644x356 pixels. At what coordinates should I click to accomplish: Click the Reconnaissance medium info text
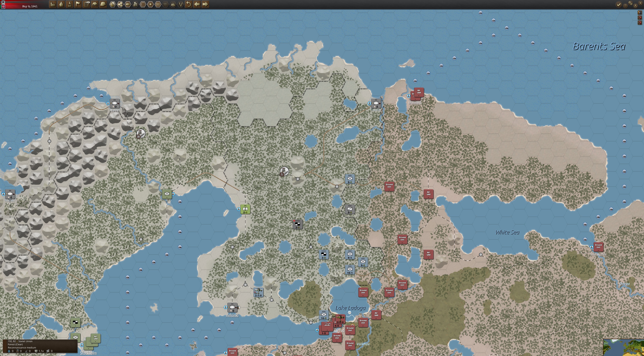click(22, 347)
